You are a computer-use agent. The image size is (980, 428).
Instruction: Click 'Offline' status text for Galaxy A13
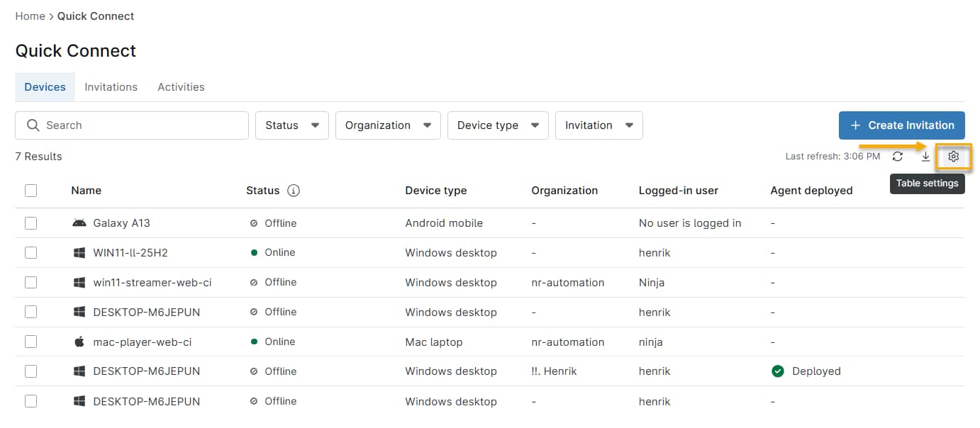click(x=281, y=223)
